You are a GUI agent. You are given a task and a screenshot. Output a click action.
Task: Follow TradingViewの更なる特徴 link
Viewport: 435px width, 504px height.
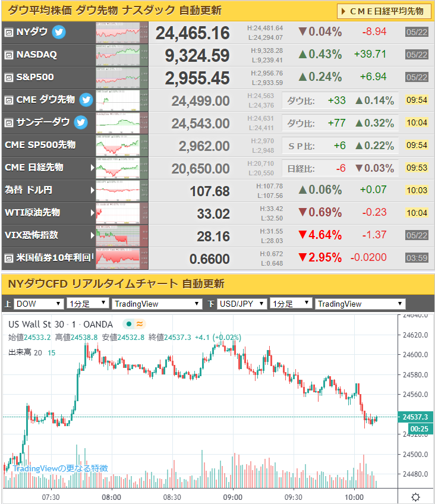point(61,468)
